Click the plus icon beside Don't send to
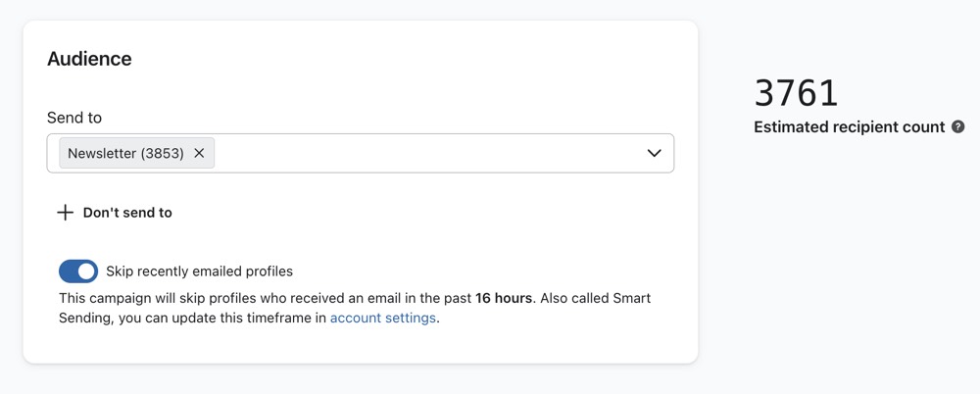The image size is (980, 394). click(65, 213)
